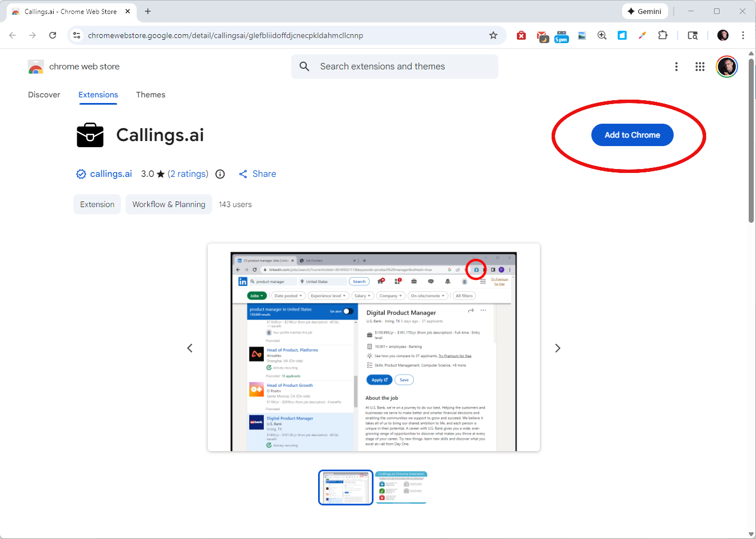756x539 pixels.
Task: Focus the Search extensions and themes field
Action: pos(395,67)
